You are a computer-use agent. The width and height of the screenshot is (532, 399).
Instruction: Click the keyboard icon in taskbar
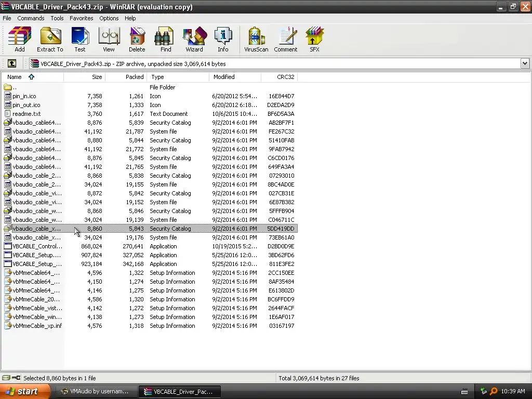(465, 392)
